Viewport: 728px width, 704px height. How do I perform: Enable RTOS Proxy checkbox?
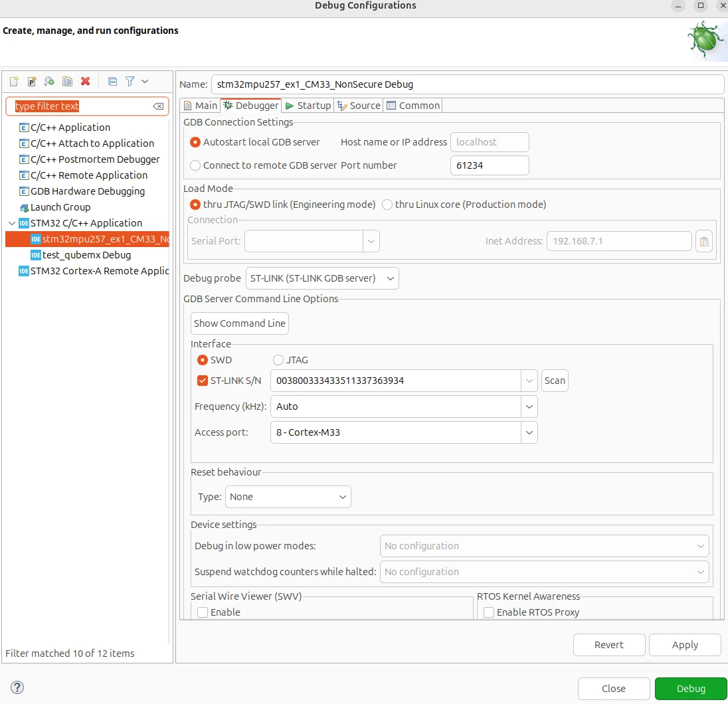click(489, 612)
